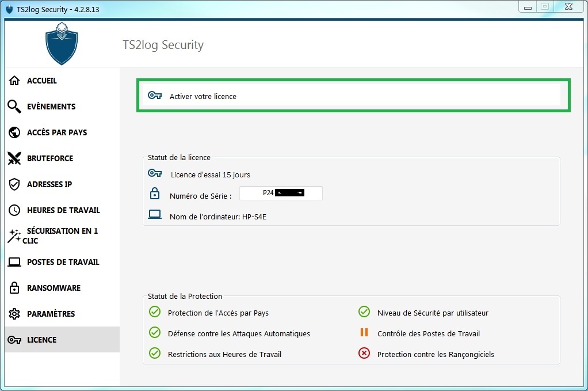Click Protection contre les Rançongiciels

point(436,354)
